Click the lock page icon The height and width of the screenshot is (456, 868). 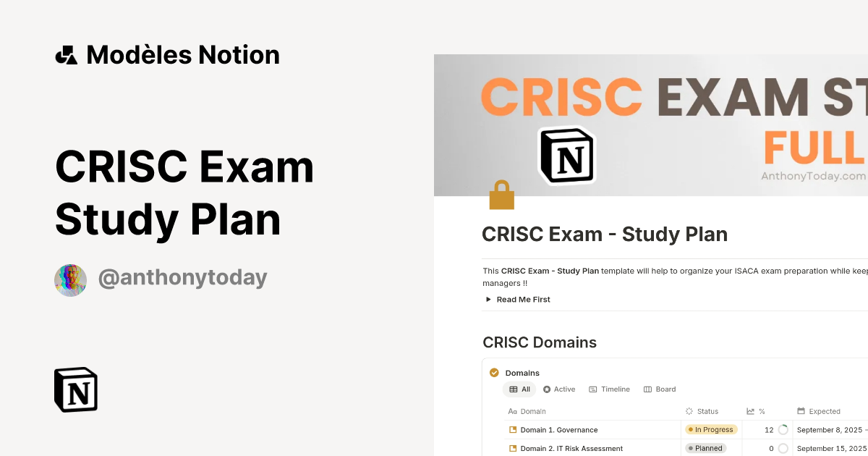pos(501,195)
